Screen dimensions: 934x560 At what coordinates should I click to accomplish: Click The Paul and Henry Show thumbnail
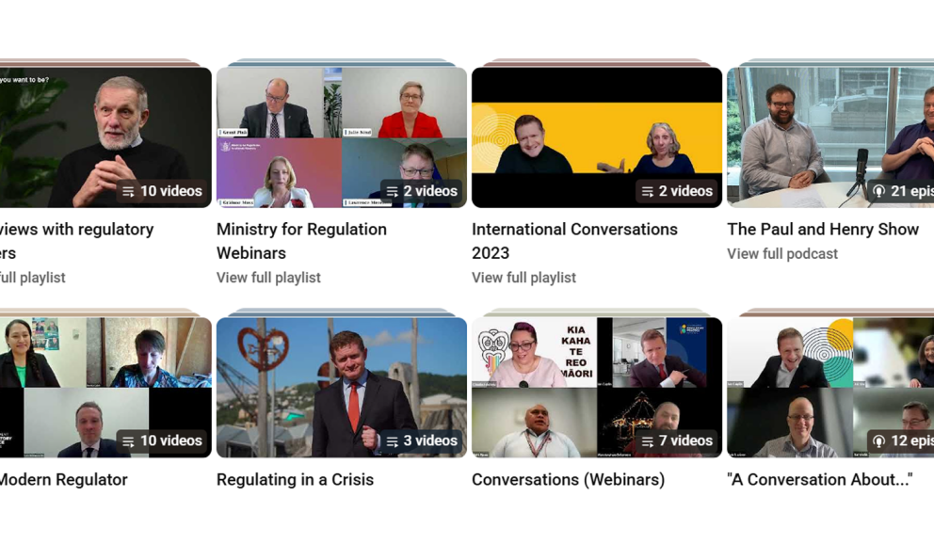point(829,135)
